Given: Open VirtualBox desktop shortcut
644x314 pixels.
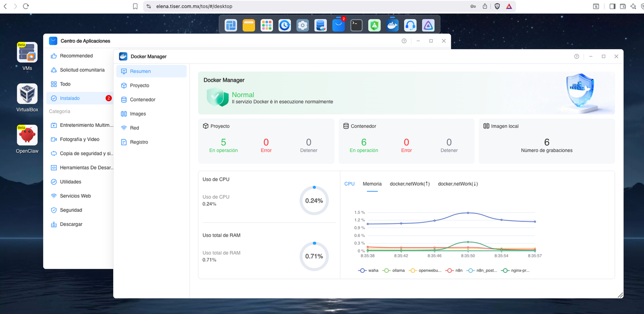Looking at the screenshot, I should point(27,98).
